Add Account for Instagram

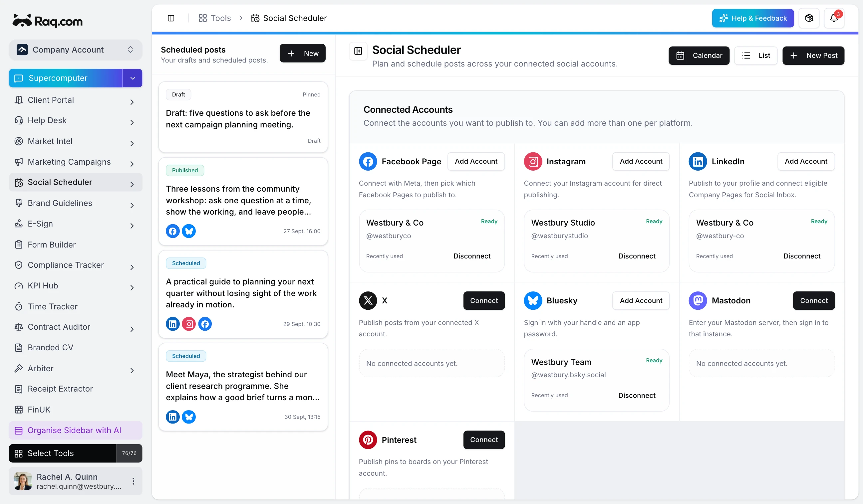pos(641,161)
